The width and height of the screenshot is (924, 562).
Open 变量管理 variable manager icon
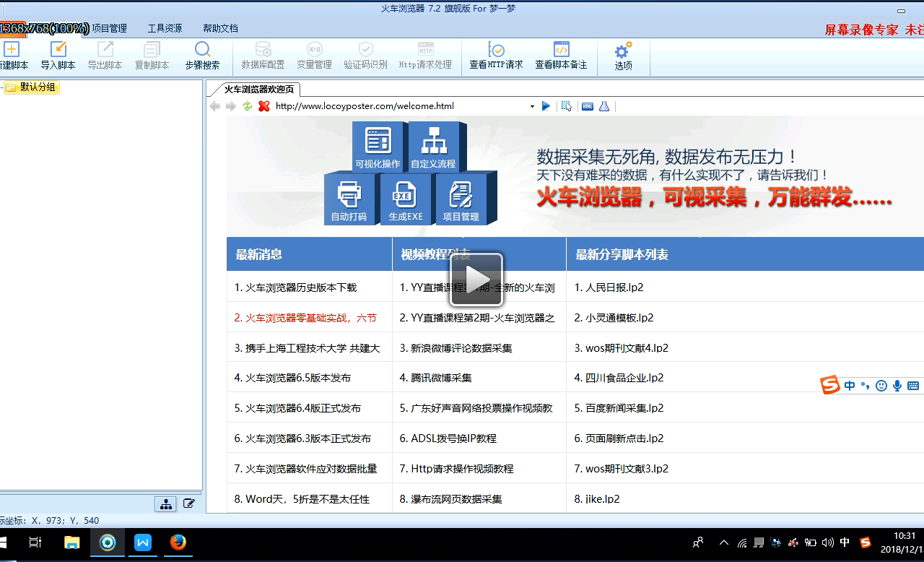[x=314, y=49]
